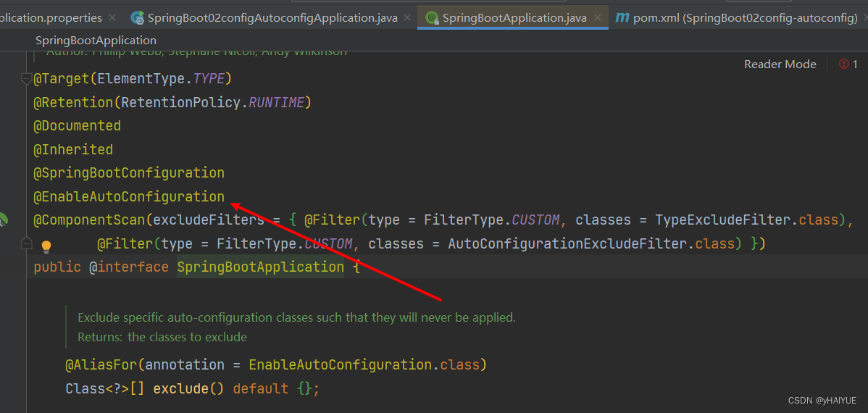
Task: Click the Spring gutter icon beside @ComponentScan
Action: [x=3, y=220]
